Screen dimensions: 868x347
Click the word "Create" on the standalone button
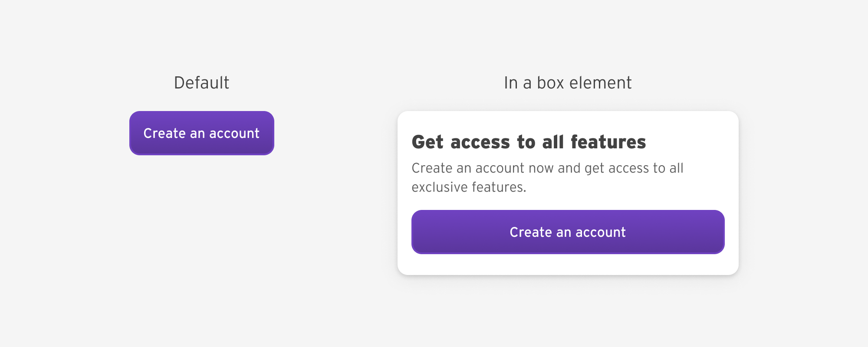[x=164, y=133]
